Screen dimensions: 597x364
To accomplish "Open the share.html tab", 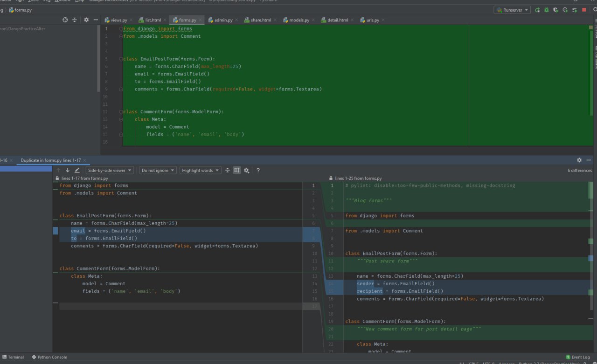I will pyautogui.click(x=261, y=20).
